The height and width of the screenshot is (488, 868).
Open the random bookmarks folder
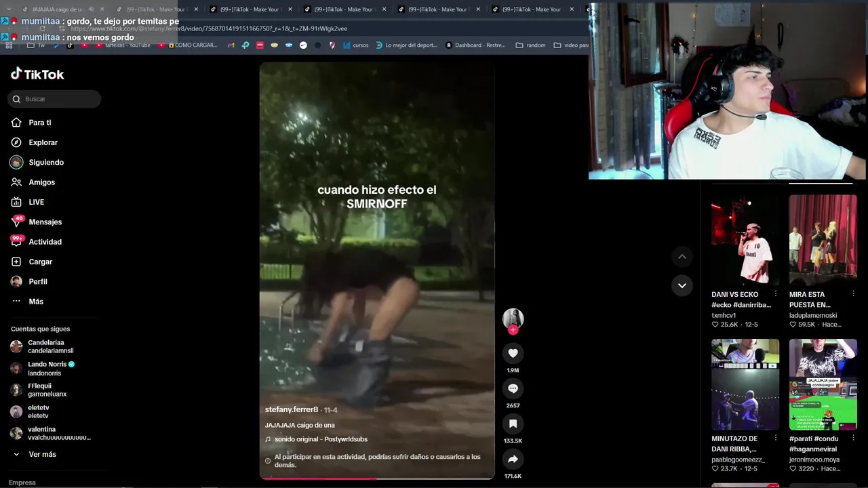(530, 45)
